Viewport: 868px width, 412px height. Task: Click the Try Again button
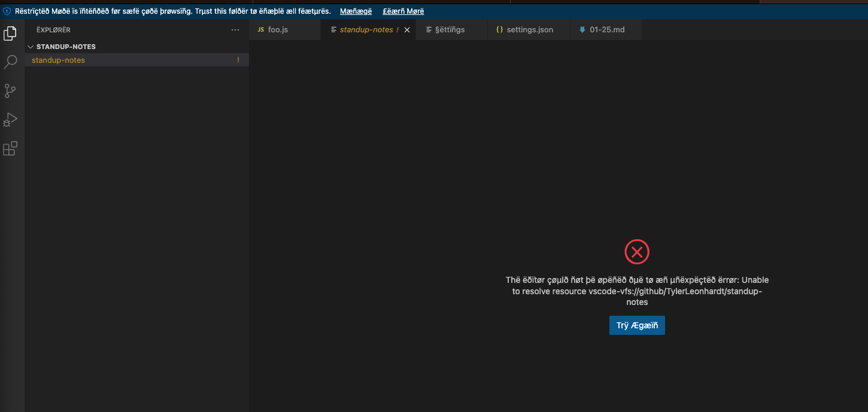pyautogui.click(x=637, y=325)
